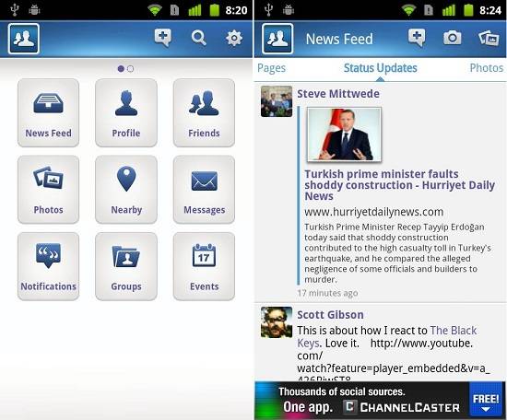The image size is (507, 420).
Task: Tap the camera icon in News Feed header
Action: [x=452, y=38]
